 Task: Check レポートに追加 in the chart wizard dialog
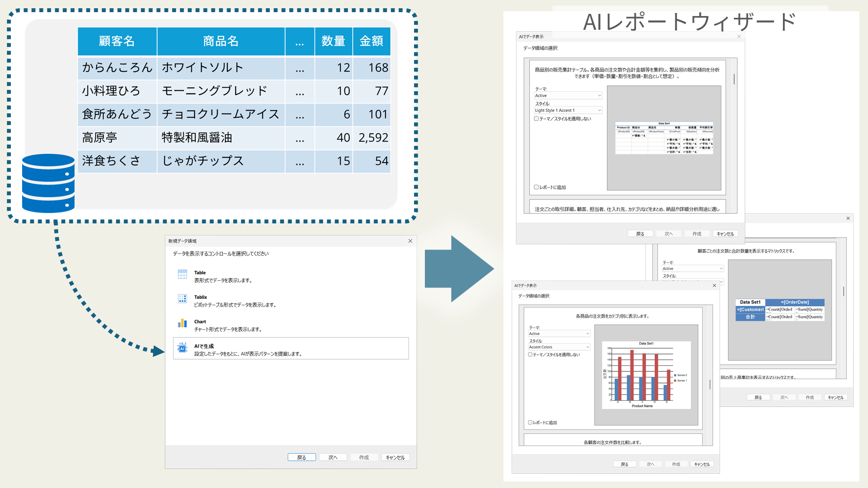530,422
